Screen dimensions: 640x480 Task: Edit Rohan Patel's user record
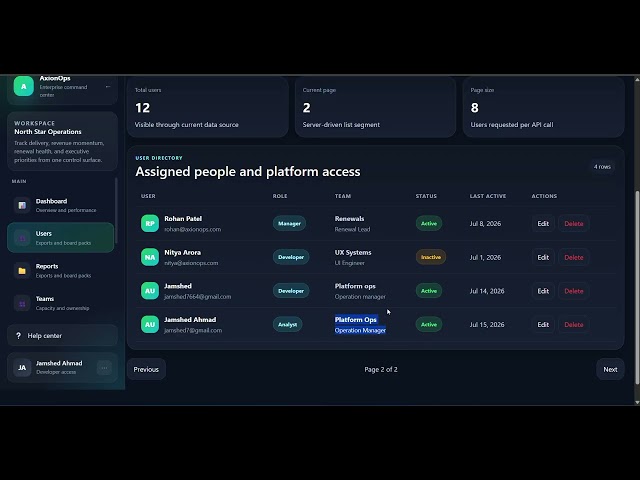point(543,224)
